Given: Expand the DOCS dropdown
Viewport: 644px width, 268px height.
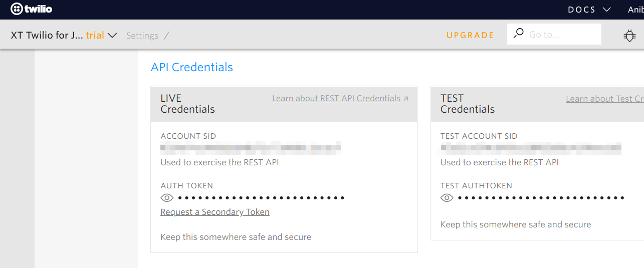Looking at the screenshot, I should click(x=589, y=10).
